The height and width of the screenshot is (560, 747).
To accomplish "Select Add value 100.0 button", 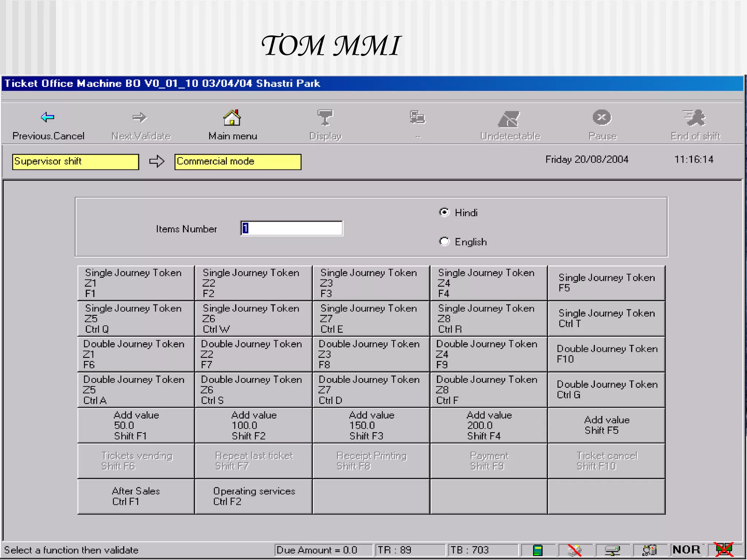I will tap(253, 425).
